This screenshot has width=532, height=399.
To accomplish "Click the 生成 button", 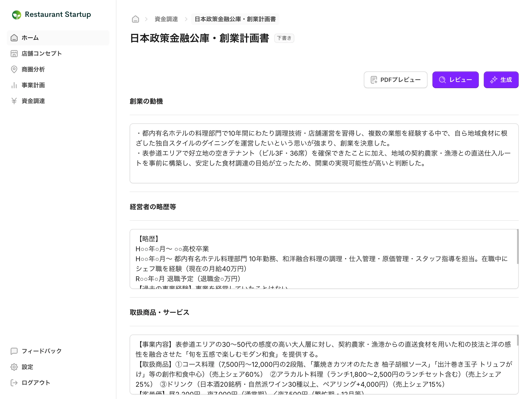I will click(501, 80).
